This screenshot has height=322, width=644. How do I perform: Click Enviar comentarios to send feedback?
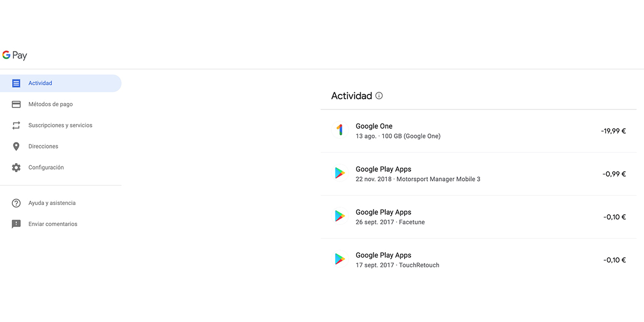[x=53, y=224]
